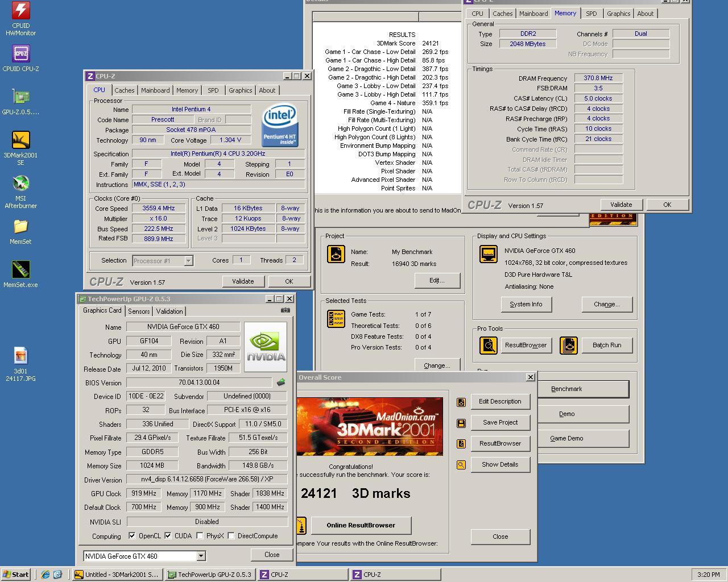Click the Save Project floppy icon

point(461,423)
